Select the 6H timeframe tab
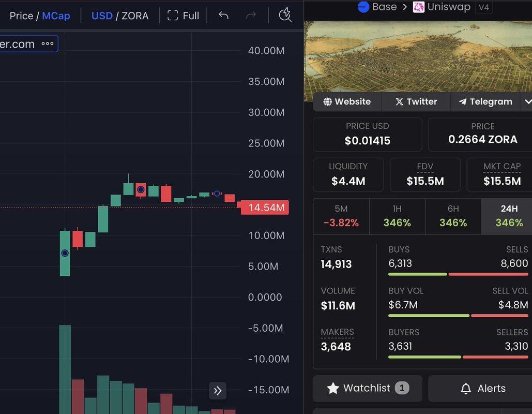This screenshot has height=414, width=532. pos(453,216)
